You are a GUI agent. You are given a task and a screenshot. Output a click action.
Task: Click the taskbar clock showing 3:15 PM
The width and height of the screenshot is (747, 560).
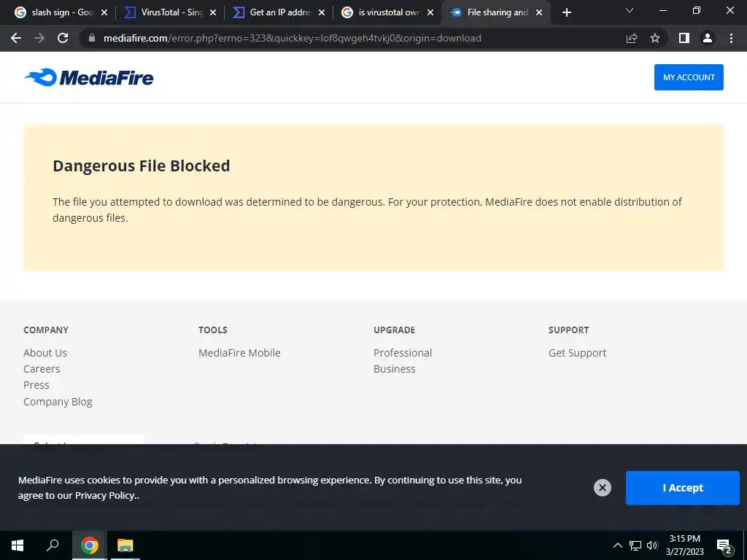pos(684,545)
